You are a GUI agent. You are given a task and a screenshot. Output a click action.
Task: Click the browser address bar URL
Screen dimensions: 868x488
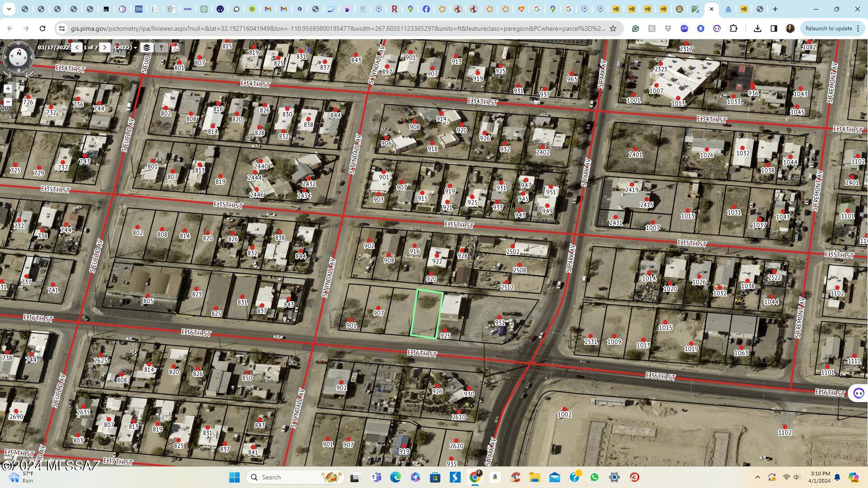tap(338, 28)
